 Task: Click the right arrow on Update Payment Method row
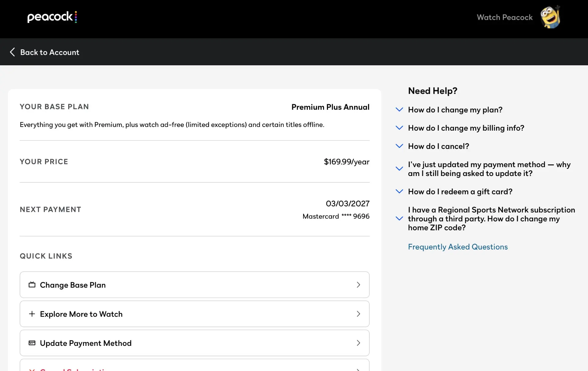[358, 343]
